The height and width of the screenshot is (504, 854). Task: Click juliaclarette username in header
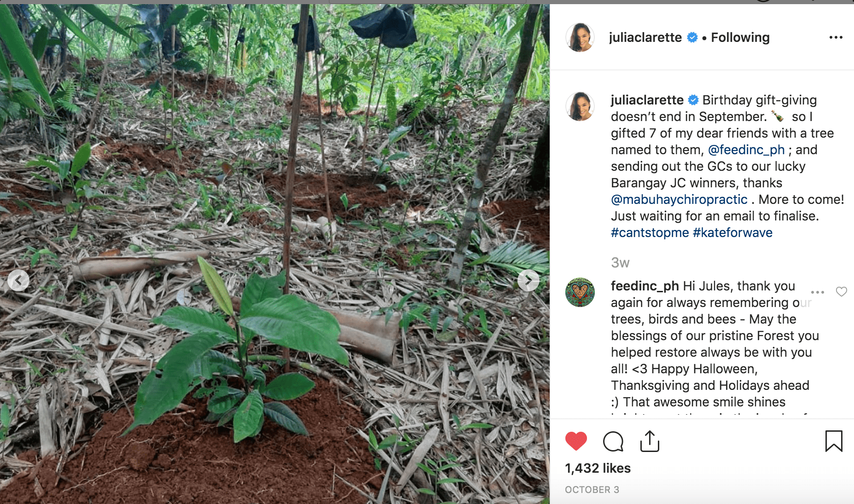tap(645, 37)
